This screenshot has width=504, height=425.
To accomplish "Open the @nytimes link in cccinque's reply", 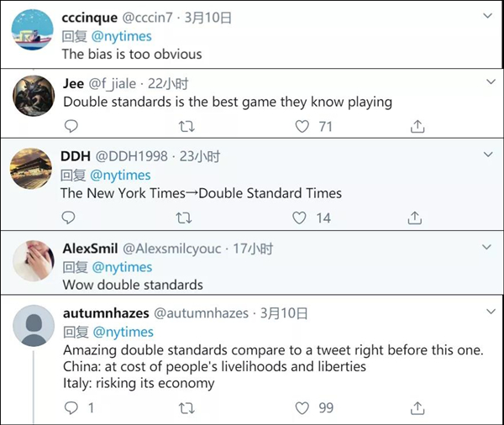I will (122, 35).
